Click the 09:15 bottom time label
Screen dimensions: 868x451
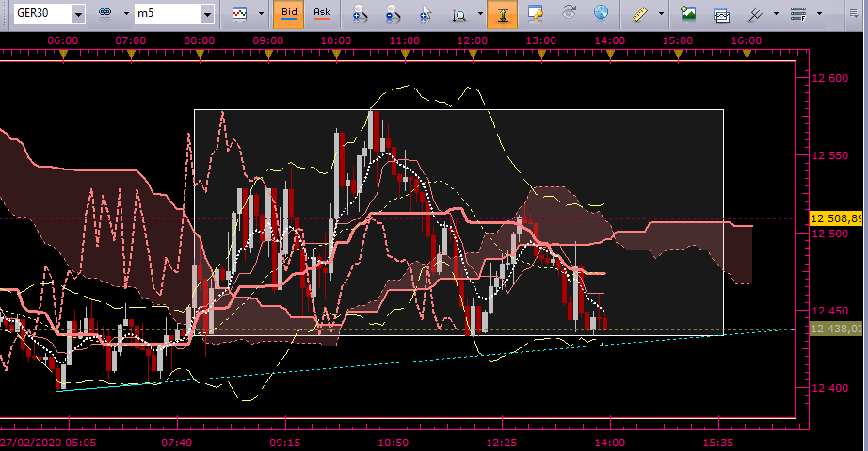tap(285, 443)
